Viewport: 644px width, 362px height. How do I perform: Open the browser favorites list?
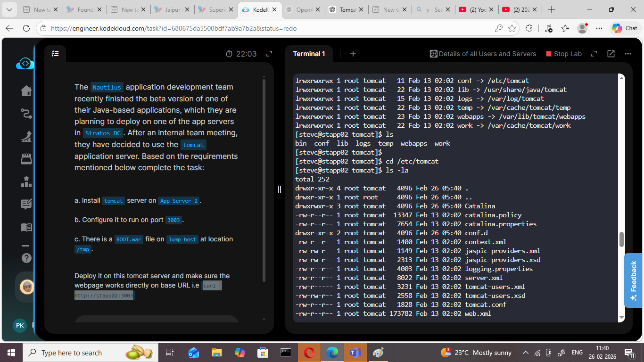566,28
